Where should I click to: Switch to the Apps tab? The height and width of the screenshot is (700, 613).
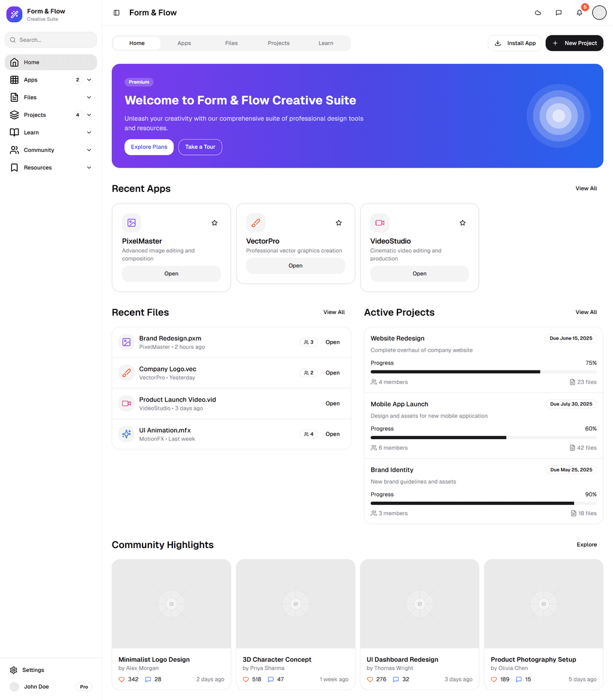click(x=184, y=43)
